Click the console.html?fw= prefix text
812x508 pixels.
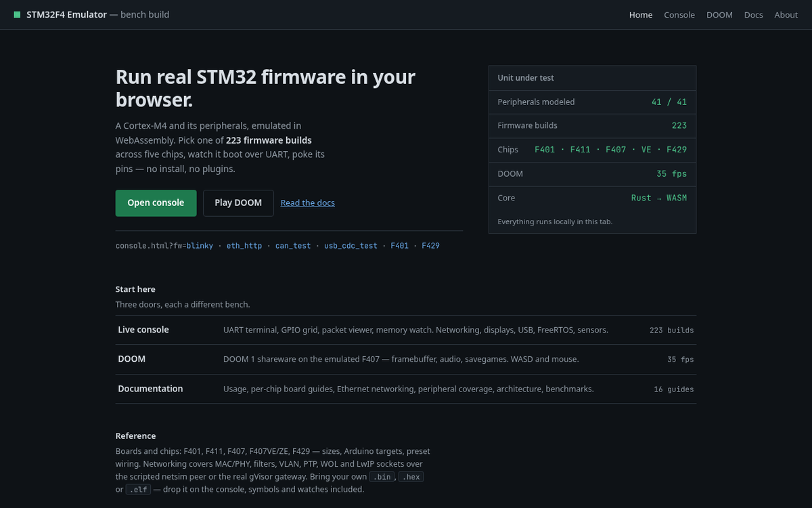coord(151,245)
